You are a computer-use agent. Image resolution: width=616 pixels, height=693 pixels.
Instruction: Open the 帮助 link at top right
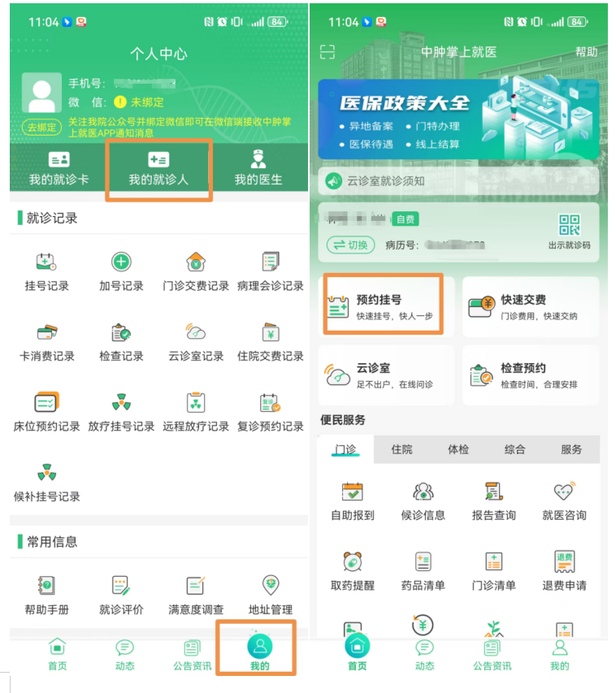pos(586,52)
